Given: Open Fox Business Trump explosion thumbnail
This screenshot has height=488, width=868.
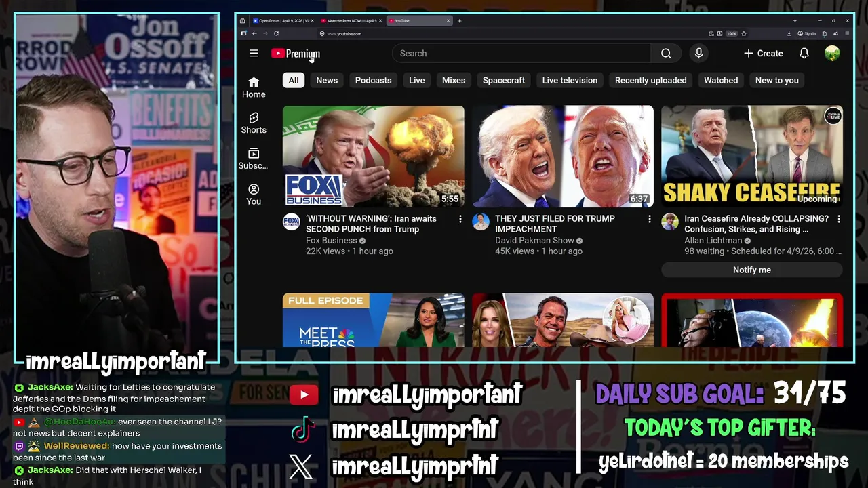Looking at the screenshot, I should click(374, 157).
